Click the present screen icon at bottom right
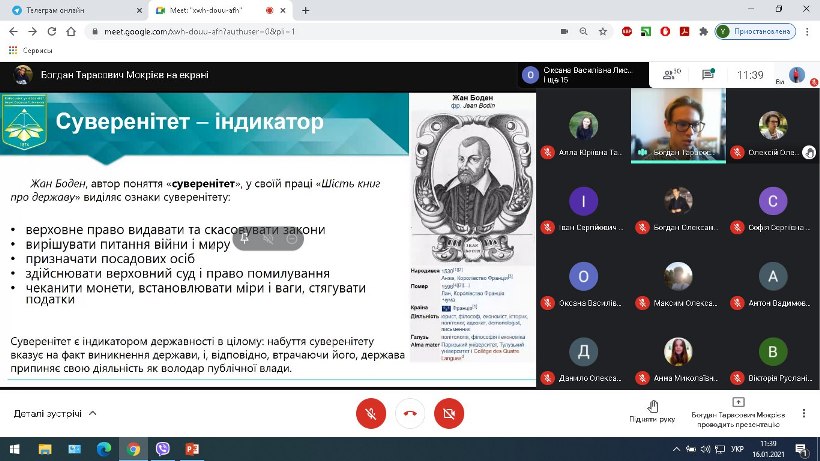Screen dimensions: 820x461 tap(738, 402)
